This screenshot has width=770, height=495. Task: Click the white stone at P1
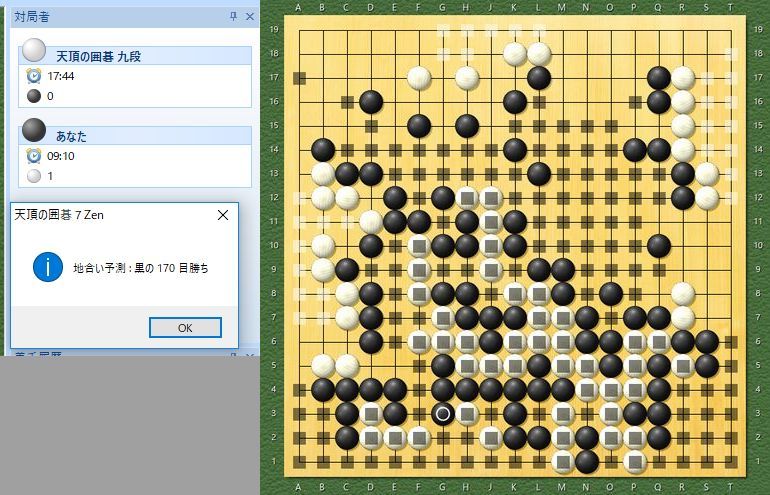[x=634, y=462]
